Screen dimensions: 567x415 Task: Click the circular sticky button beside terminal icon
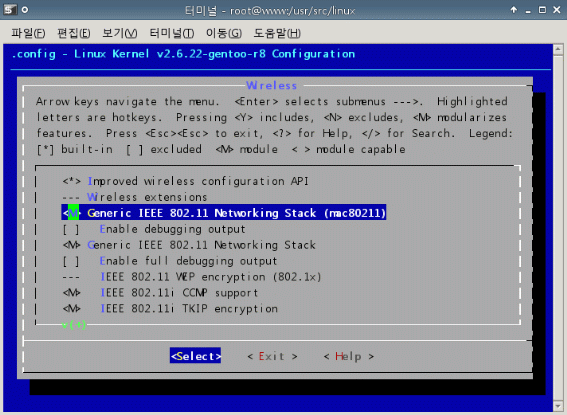tap(25, 10)
